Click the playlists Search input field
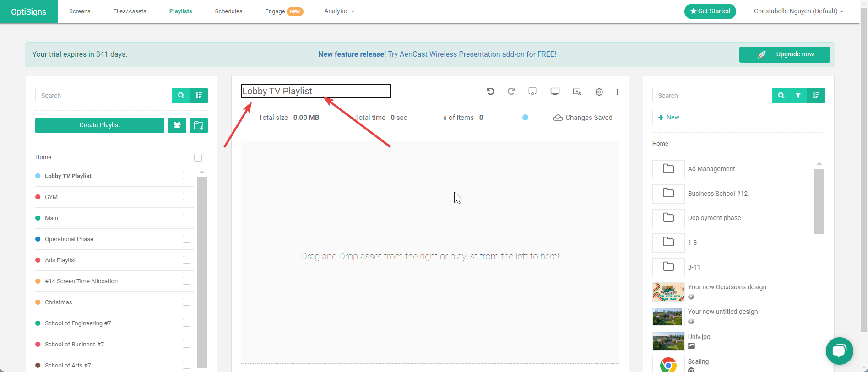Image resolution: width=868 pixels, height=372 pixels. (x=104, y=96)
